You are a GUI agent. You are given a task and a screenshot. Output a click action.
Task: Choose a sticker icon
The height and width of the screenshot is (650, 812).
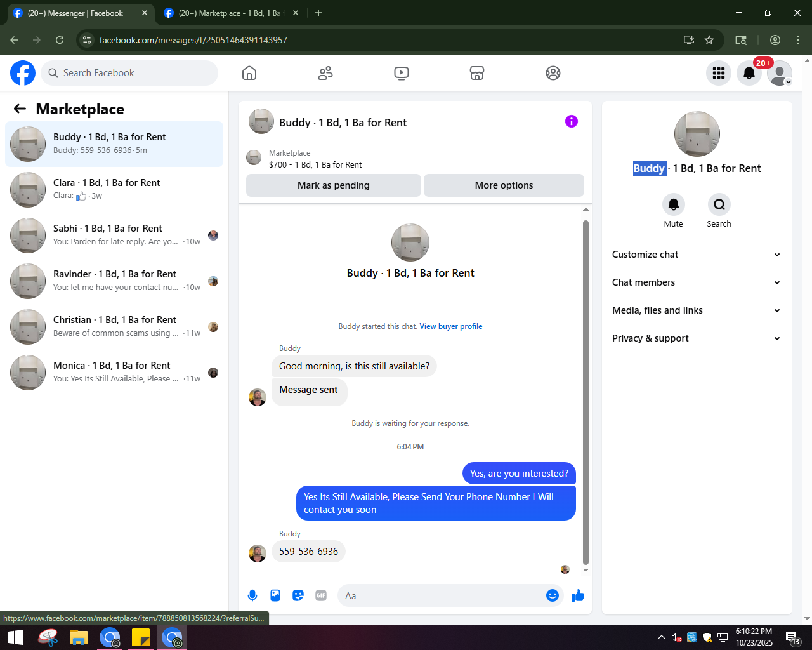click(x=298, y=595)
